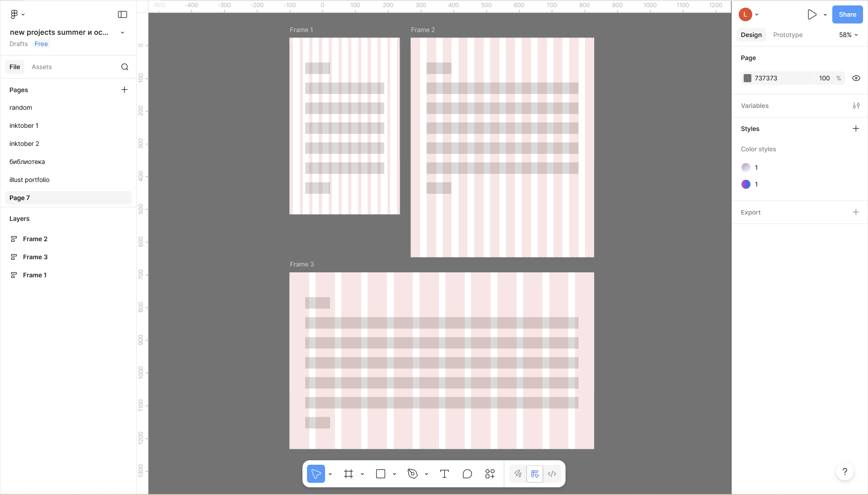Expand Figma main menu chevron
The height and width of the screenshot is (495, 868).
pos(23,14)
